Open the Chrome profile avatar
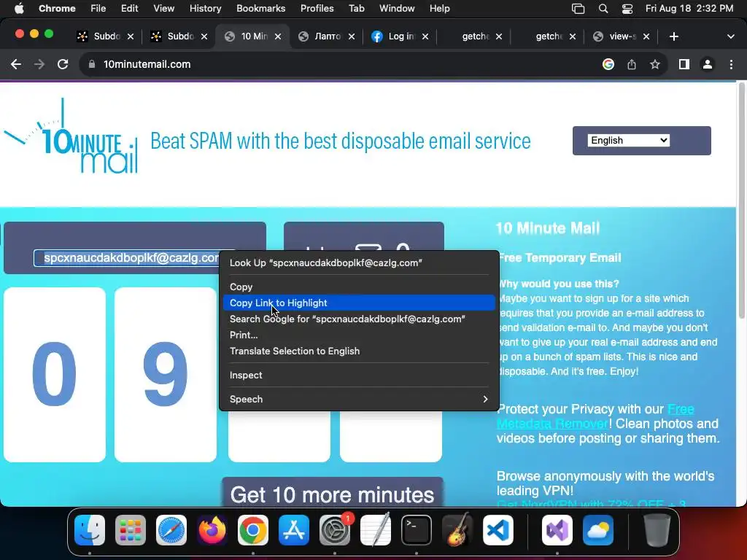Screen dimensions: 747x560 pos(708,64)
